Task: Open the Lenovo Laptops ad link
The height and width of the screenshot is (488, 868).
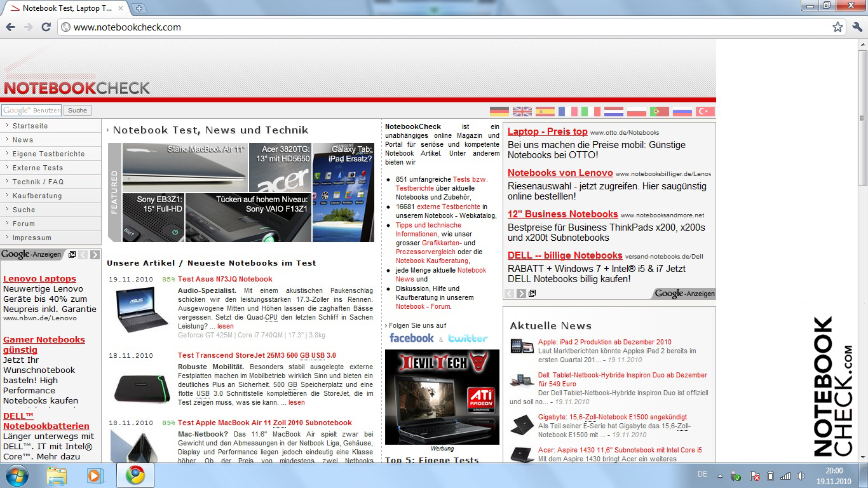Action: [x=39, y=278]
